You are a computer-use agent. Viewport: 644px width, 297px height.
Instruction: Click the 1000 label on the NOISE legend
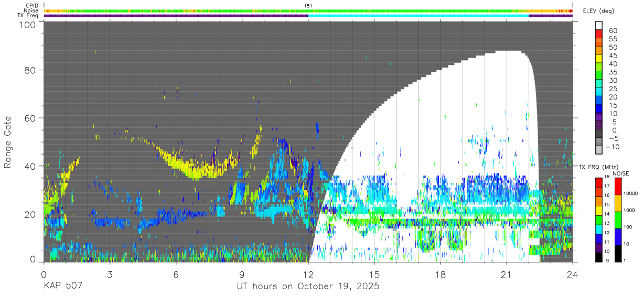pos(629,210)
